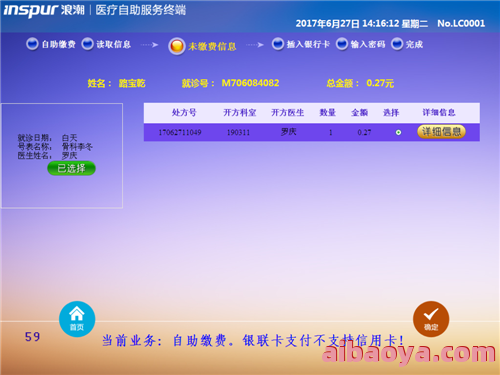500x375 pixels.
Task: Click the total amount 0.27元
Action: [380, 83]
